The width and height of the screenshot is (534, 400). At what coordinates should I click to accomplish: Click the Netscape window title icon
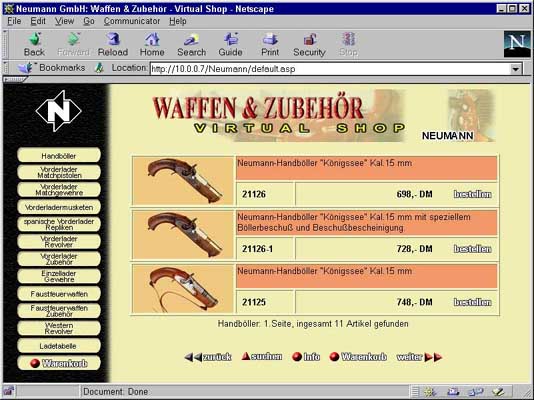tap(9, 9)
